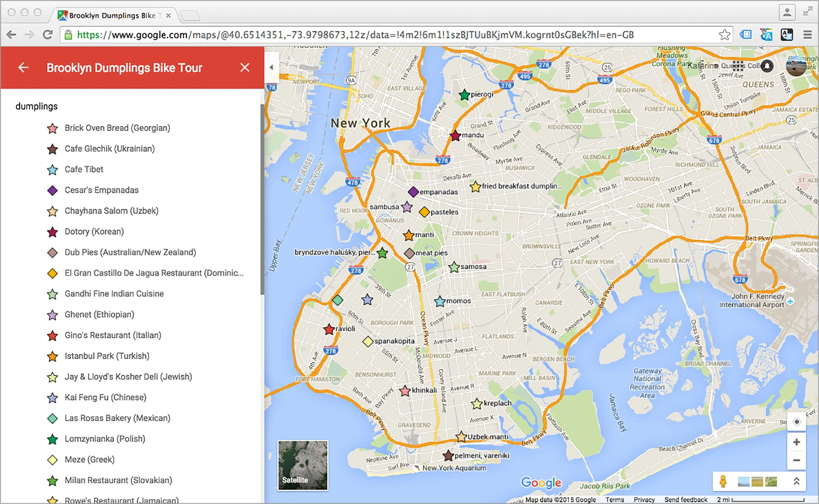This screenshot has height=504, width=819.
Task: Click the yellow spanakopita diamond marker
Action: click(368, 341)
